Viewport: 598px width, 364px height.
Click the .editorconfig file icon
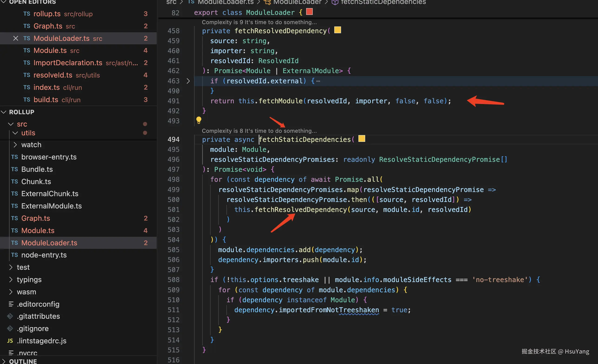point(11,304)
